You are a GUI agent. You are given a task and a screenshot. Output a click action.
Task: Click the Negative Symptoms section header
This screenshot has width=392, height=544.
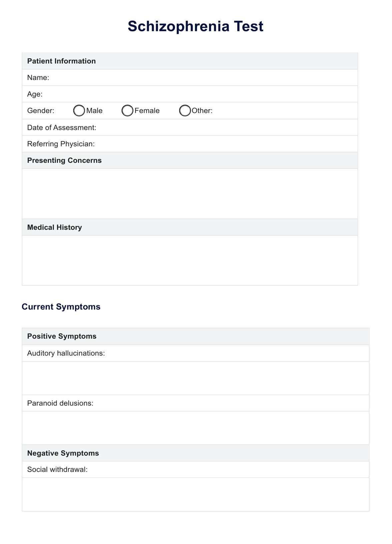pyautogui.click(x=63, y=453)
